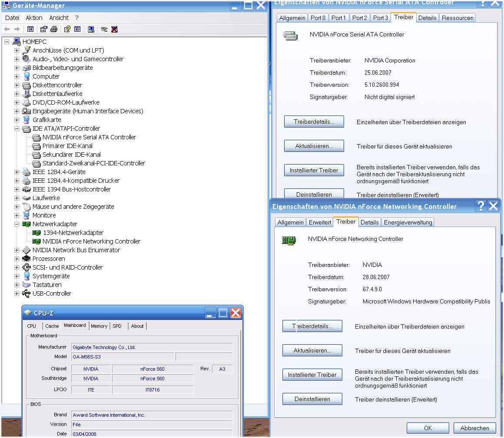Click the Monitore display icon
Screen dimensions: 504x438
27,215
